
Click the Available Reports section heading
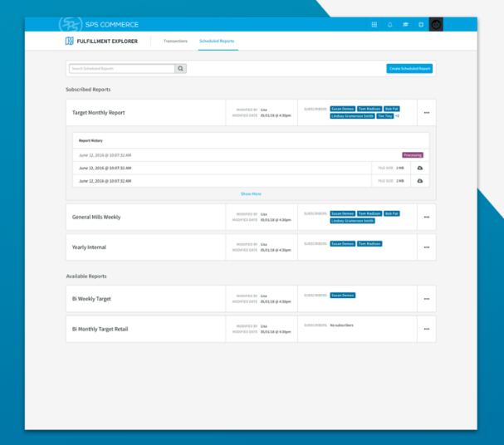(x=86, y=276)
